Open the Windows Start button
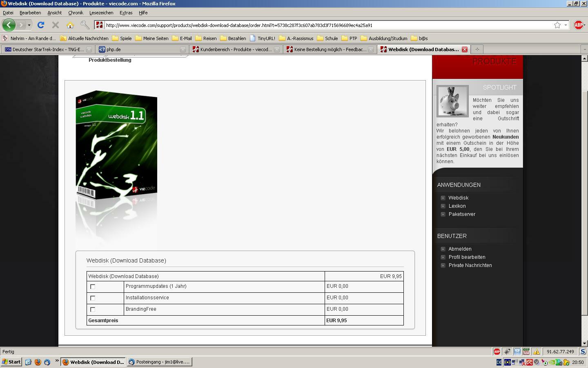This screenshot has height=368, width=588. click(11, 362)
